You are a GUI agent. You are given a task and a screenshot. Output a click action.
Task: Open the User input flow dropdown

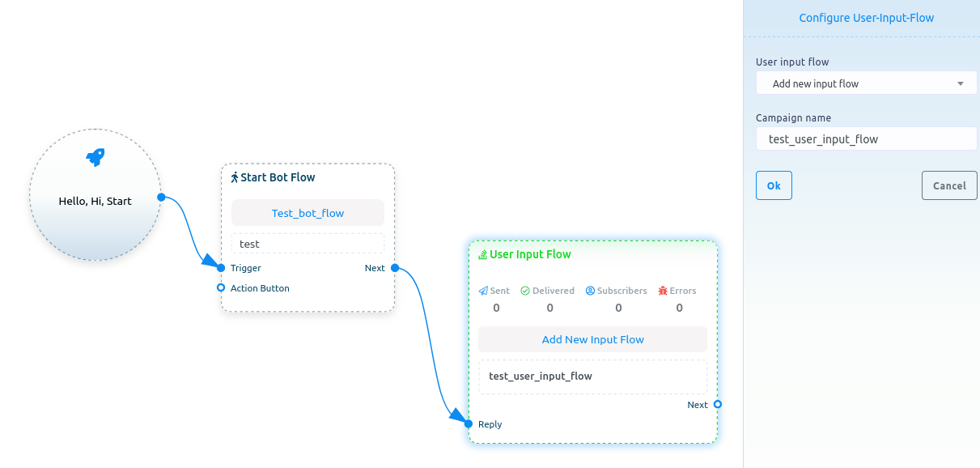[x=866, y=83]
